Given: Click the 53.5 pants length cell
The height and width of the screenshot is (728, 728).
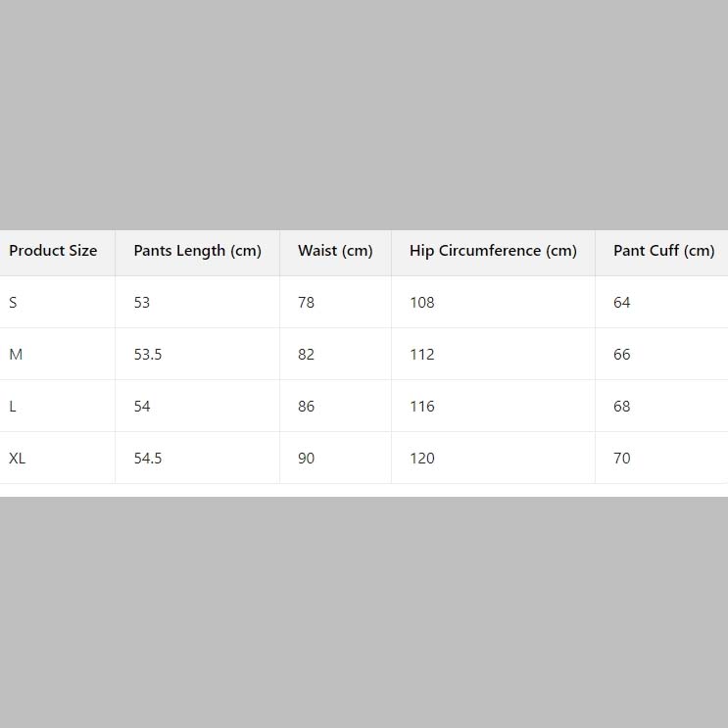Looking at the screenshot, I should pyautogui.click(x=148, y=355).
